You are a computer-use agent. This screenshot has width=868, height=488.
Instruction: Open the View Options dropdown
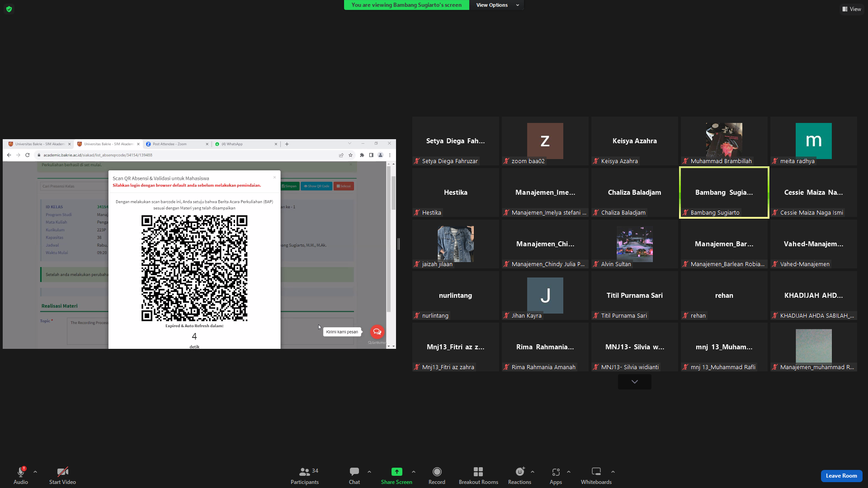(496, 5)
